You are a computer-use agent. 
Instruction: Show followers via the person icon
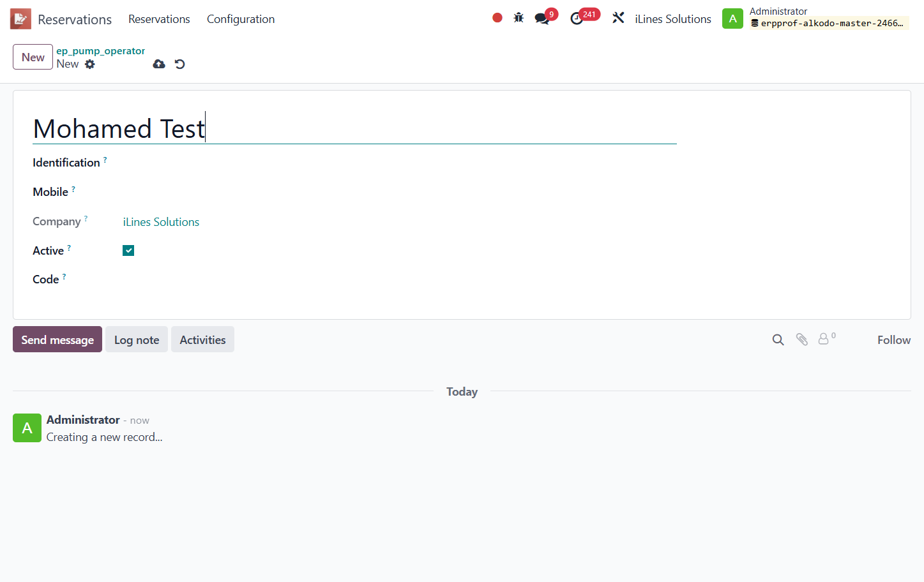[x=824, y=339]
